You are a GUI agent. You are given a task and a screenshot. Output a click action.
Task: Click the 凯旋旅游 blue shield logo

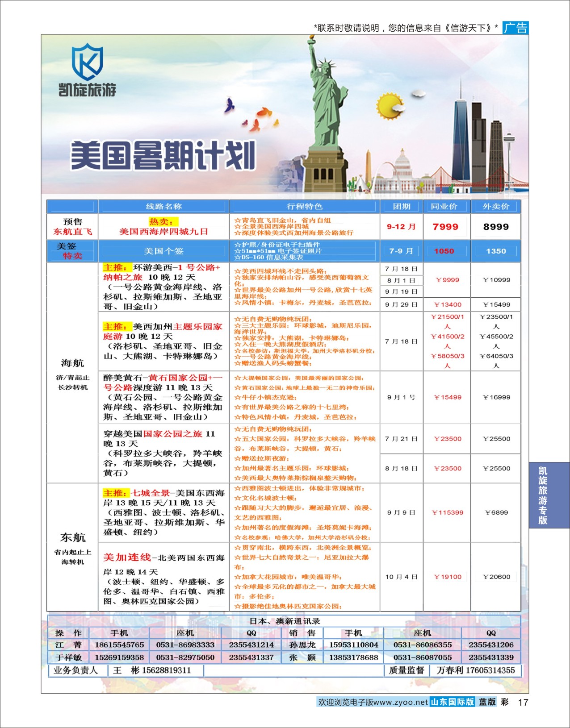coord(87,62)
